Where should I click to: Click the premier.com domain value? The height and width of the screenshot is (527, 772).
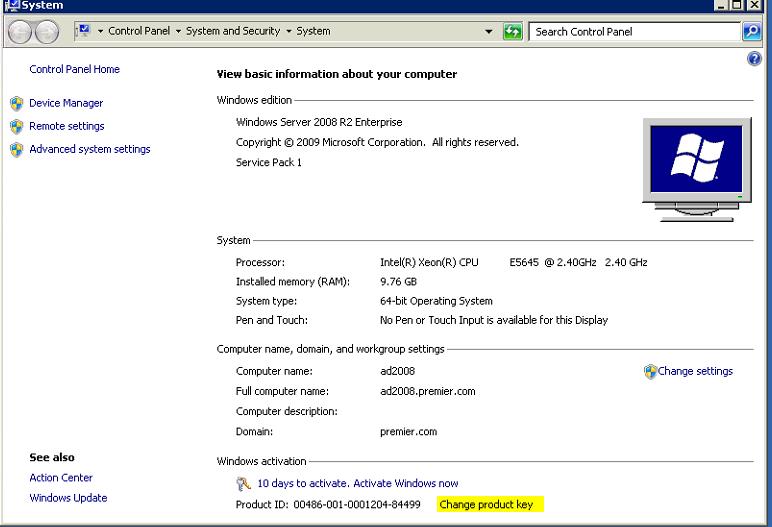(408, 432)
